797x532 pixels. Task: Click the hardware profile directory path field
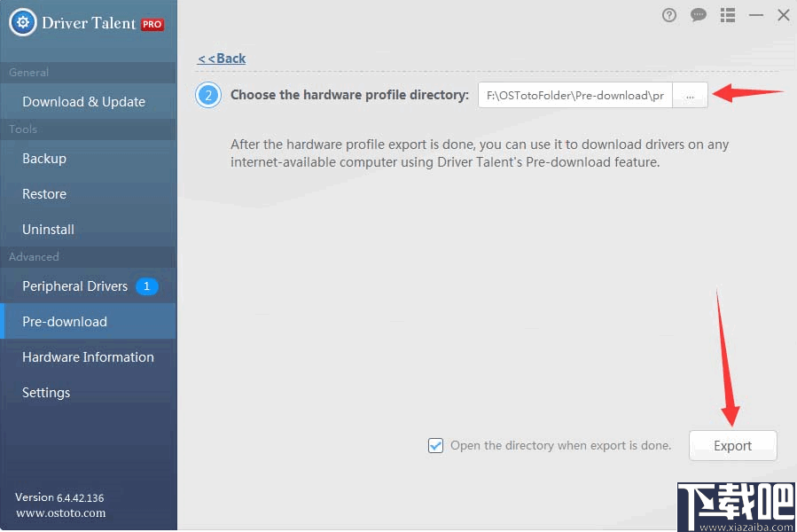pyautogui.click(x=574, y=96)
